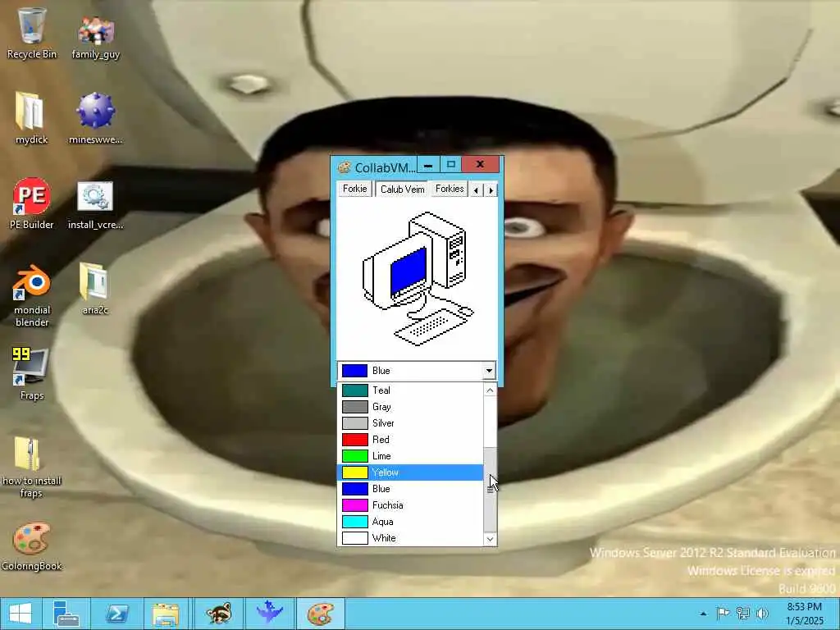Collapse the Blue color combo box arrow
Viewport: 840px width, 630px height.
point(489,371)
